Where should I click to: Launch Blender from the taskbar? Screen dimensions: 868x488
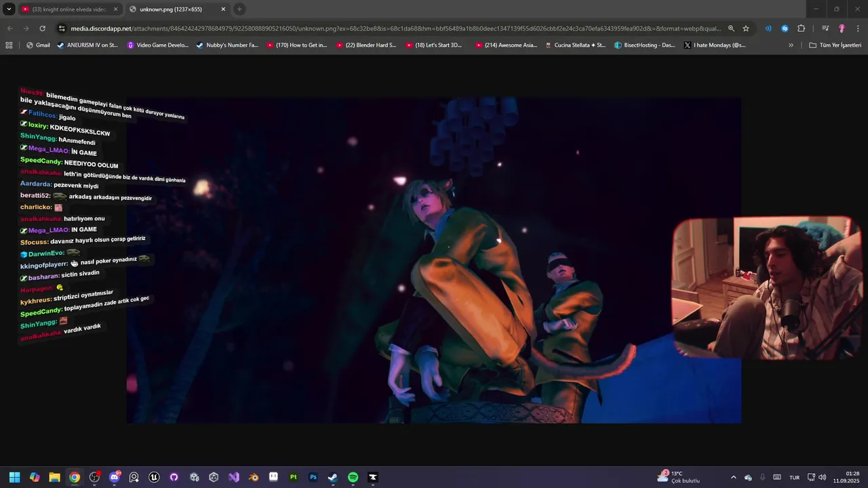pyautogui.click(x=254, y=477)
